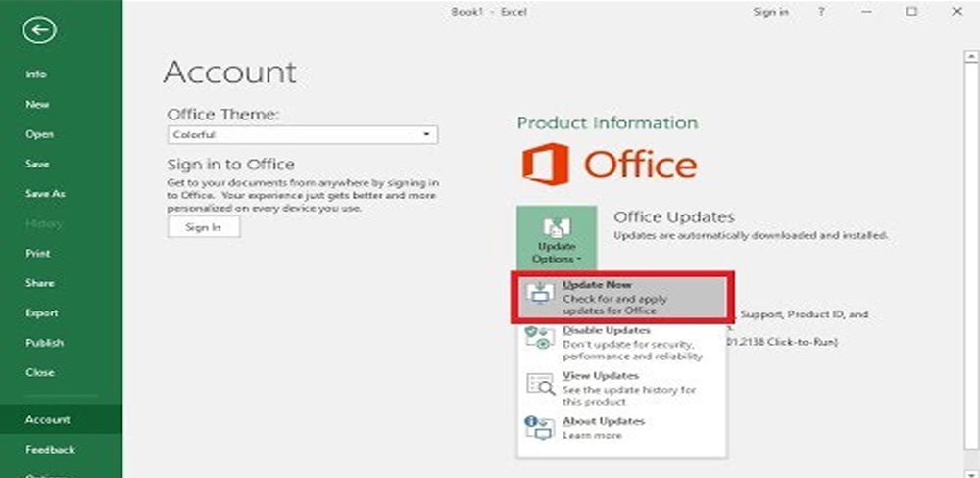980x478 pixels.
Task: Click the Office Updates heading
Action: 674,217
